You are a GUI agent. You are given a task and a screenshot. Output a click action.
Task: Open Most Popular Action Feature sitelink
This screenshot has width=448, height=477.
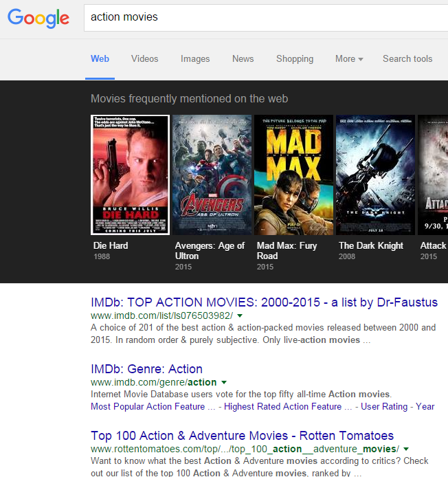coord(153,406)
